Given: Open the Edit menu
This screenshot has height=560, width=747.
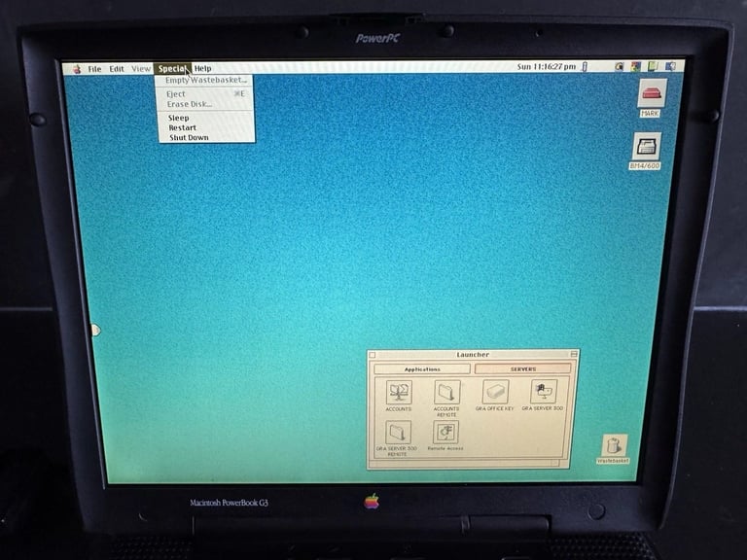Looking at the screenshot, I should [x=117, y=69].
